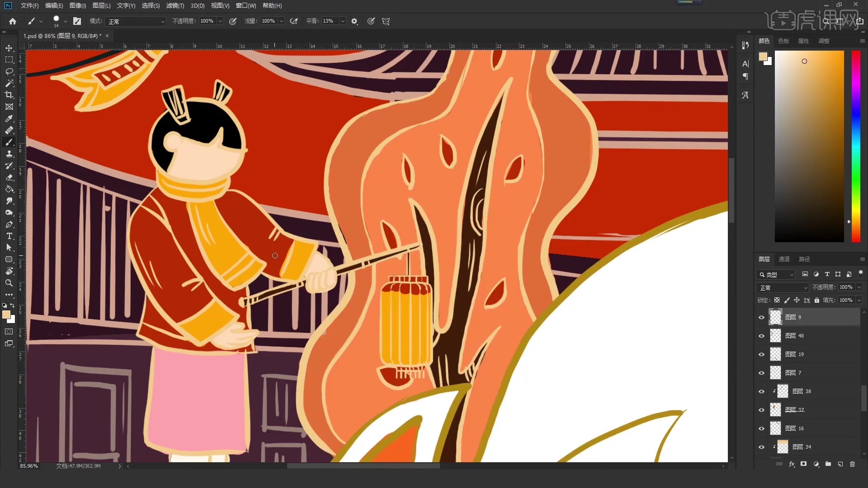
Task: Select the Zoom tool
Action: [9, 283]
